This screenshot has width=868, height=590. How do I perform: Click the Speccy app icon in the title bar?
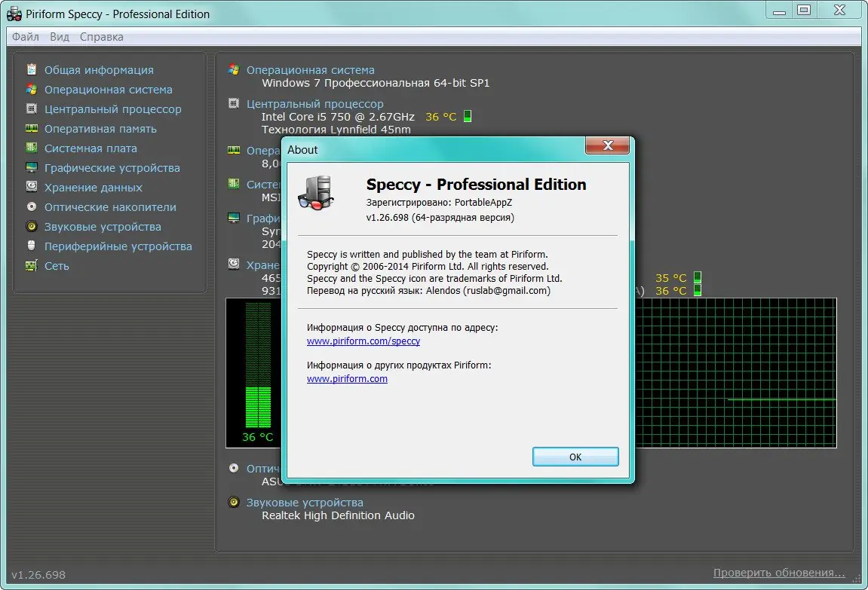pyautogui.click(x=14, y=14)
